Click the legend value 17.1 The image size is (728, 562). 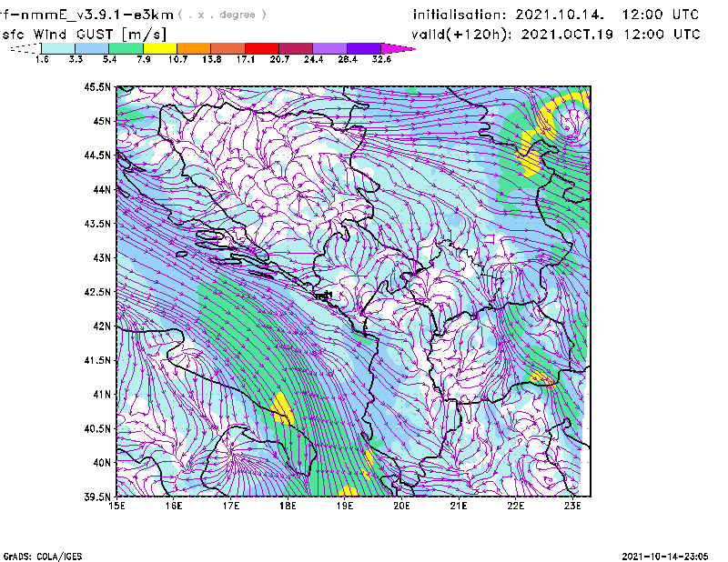point(246,59)
